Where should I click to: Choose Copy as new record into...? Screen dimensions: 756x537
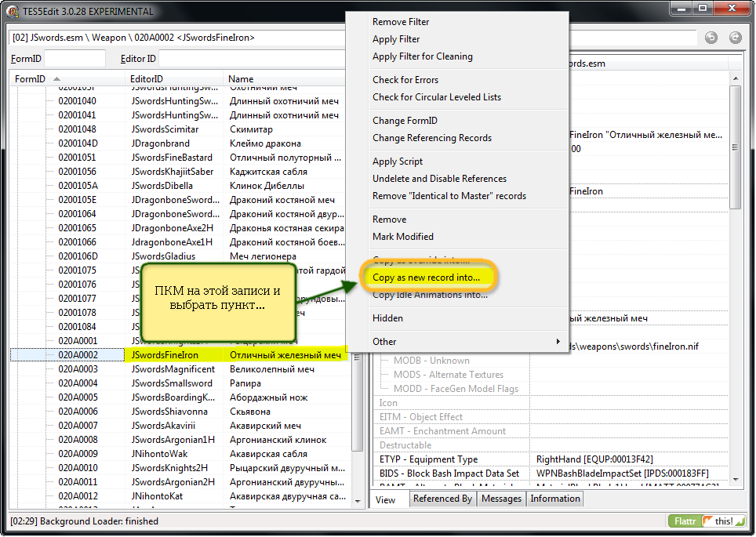[x=426, y=278]
